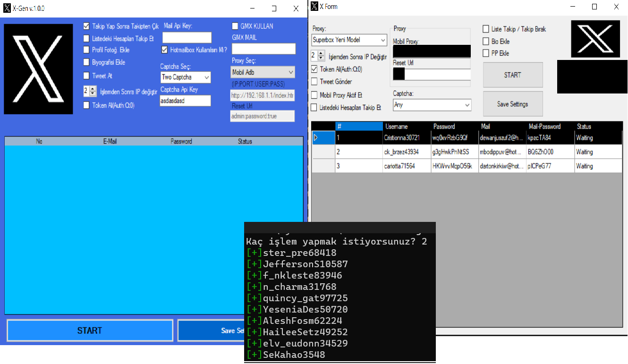Click the GMX MAIL input field
The width and height of the screenshot is (628, 364).
click(x=263, y=49)
